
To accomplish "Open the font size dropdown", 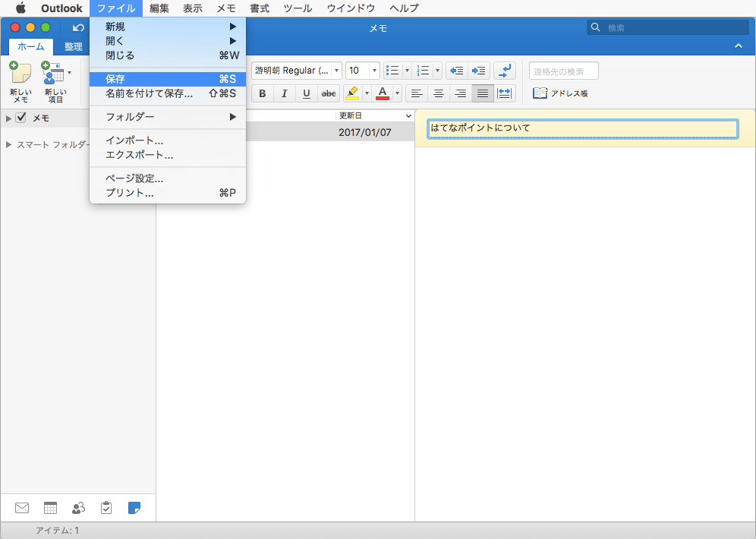I will click(374, 71).
